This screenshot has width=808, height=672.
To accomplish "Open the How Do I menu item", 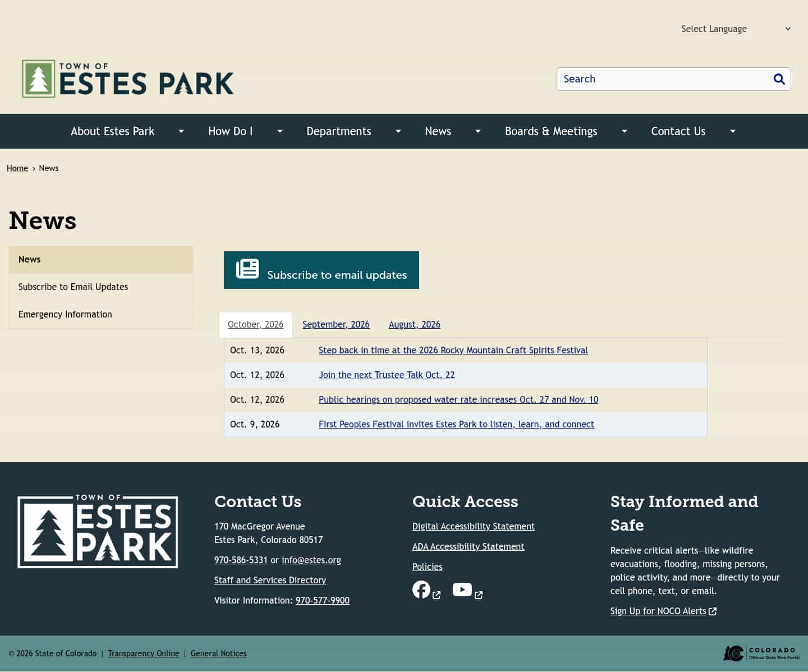I will point(230,131).
